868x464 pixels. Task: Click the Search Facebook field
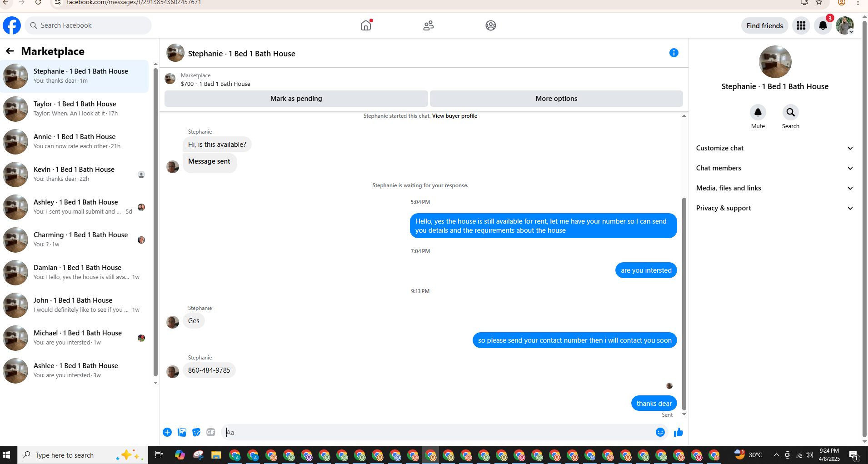pyautogui.click(x=88, y=25)
